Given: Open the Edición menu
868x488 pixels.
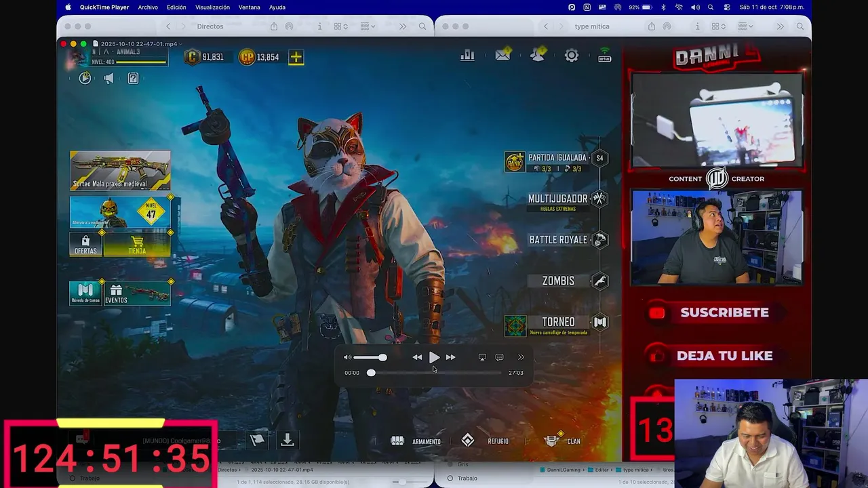Looking at the screenshot, I should [x=176, y=7].
